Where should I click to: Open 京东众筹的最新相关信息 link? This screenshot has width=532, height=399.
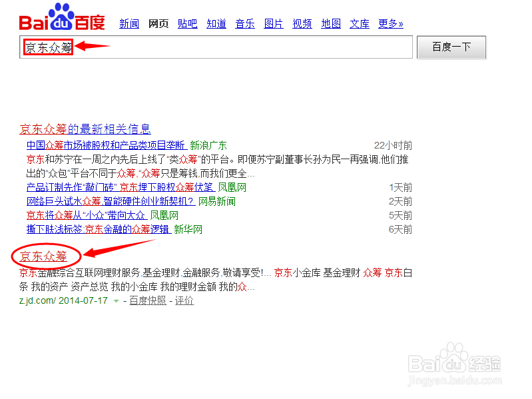[85, 129]
